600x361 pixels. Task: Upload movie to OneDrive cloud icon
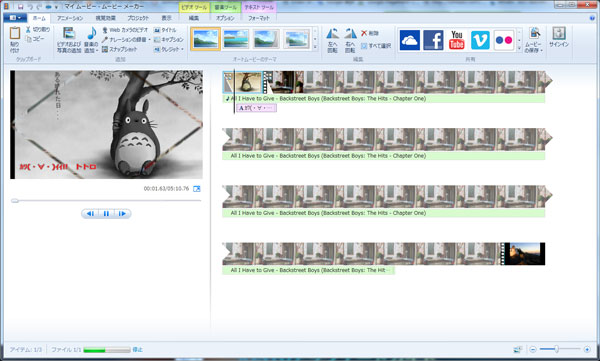tap(409, 40)
